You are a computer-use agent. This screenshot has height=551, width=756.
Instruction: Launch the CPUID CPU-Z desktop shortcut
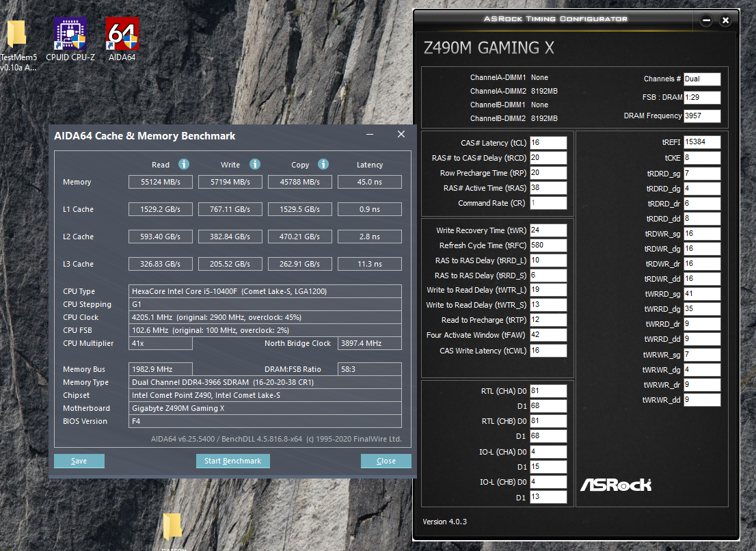click(70, 40)
